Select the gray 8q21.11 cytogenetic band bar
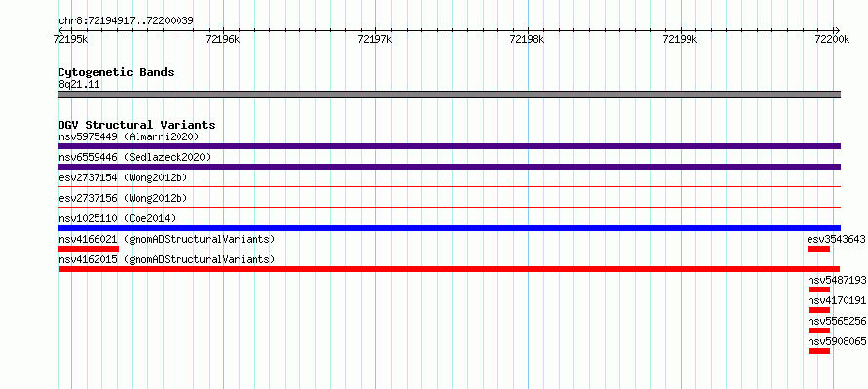The width and height of the screenshot is (868, 389). tap(449, 95)
